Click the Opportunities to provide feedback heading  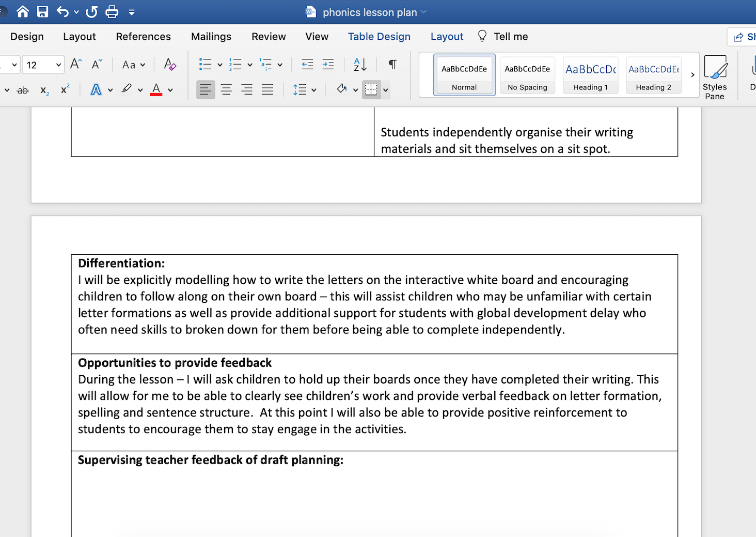[175, 363]
